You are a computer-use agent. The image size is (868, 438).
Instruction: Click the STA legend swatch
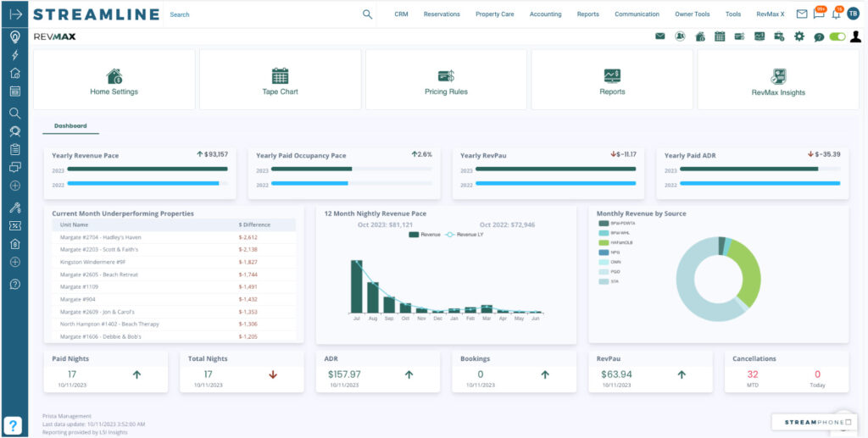[604, 281]
